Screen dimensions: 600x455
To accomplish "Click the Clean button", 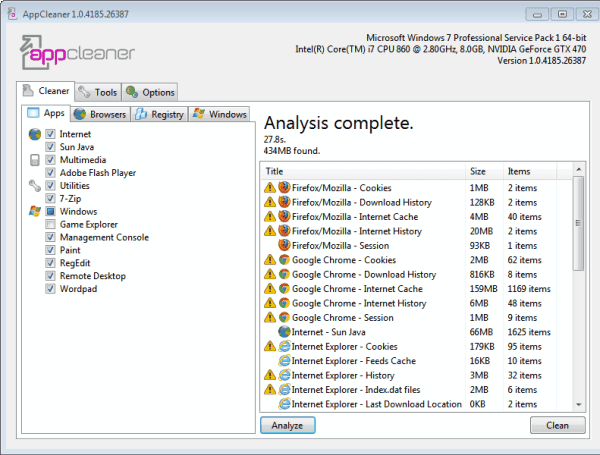I will point(557,425).
